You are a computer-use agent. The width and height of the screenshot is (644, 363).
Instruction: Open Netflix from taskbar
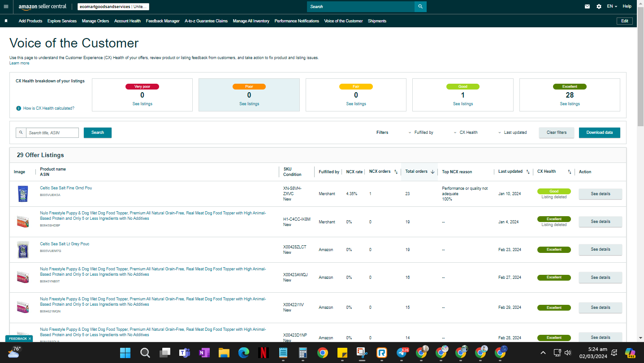[263, 353]
